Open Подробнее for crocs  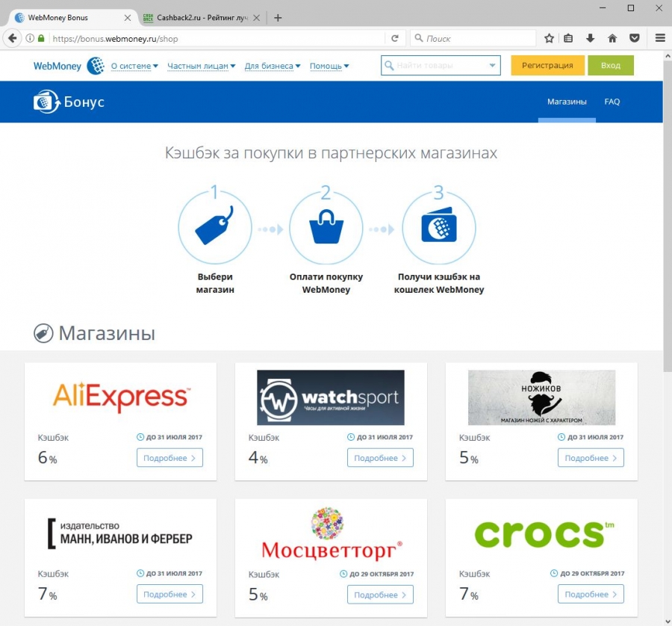(591, 595)
